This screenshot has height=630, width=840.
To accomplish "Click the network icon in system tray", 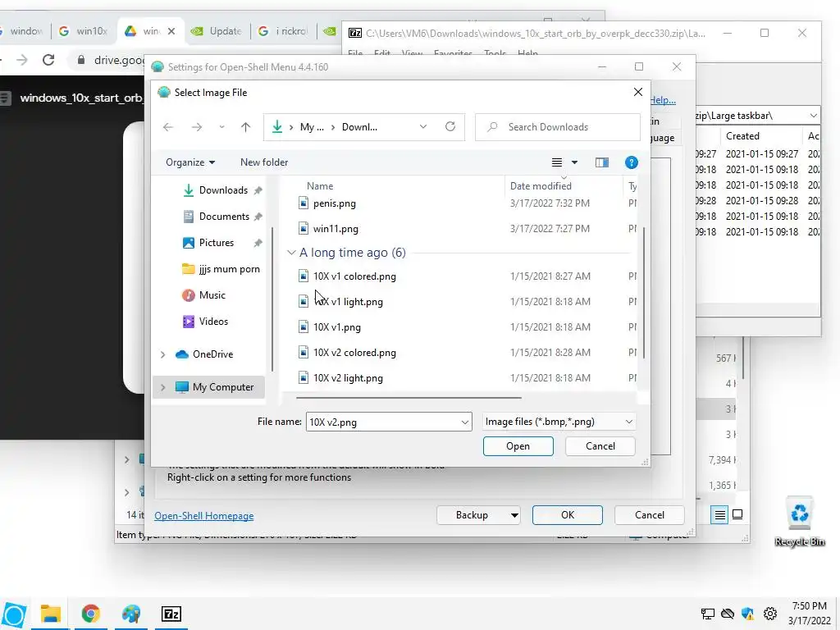I will tap(708, 614).
